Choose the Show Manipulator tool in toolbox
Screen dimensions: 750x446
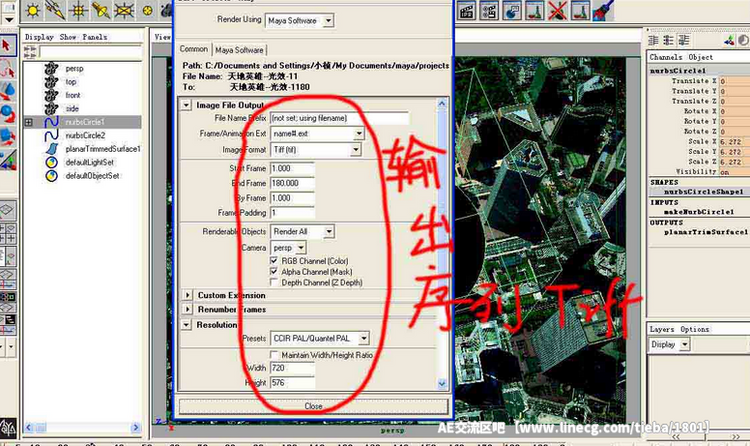click(x=7, y=159)
